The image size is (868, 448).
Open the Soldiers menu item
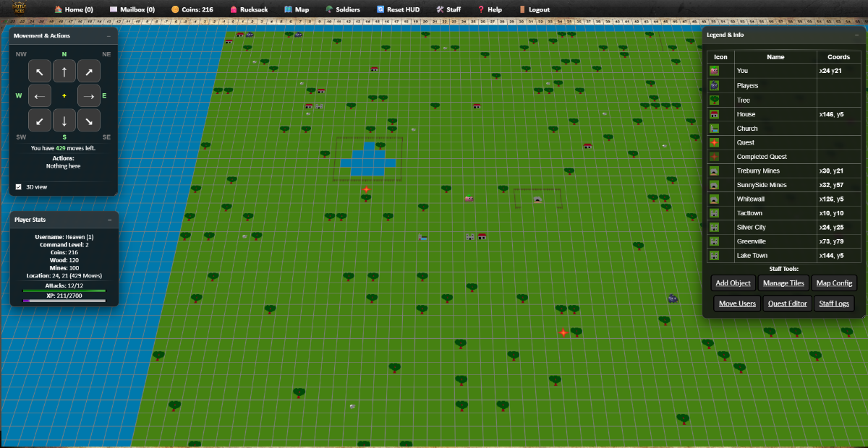tap(342, 9)
